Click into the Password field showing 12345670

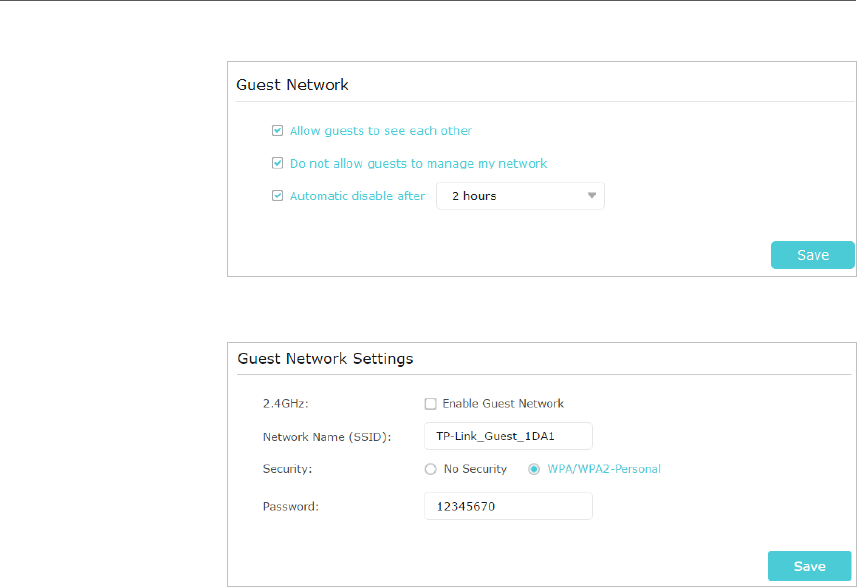[508, 506]
